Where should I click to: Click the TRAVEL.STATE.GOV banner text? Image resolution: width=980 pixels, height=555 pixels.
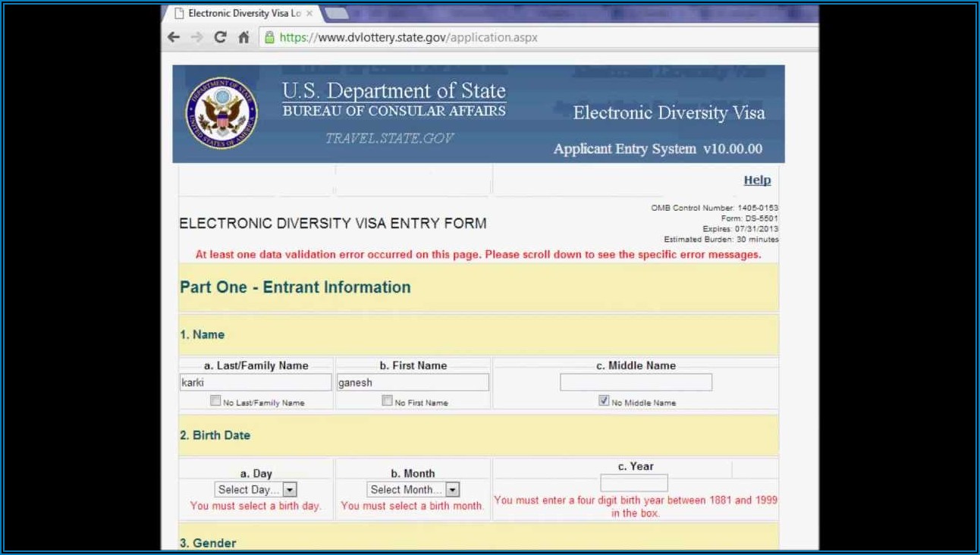tap(390, 138)
